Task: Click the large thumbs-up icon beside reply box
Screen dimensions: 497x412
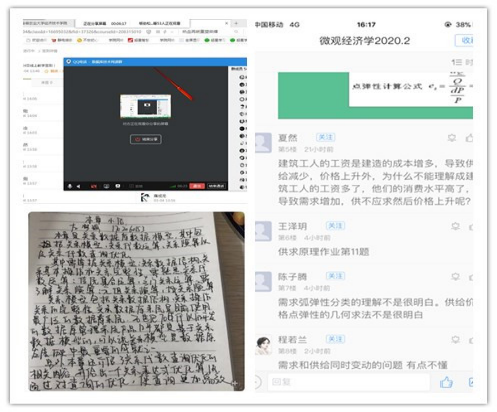Action: point(446,382)
